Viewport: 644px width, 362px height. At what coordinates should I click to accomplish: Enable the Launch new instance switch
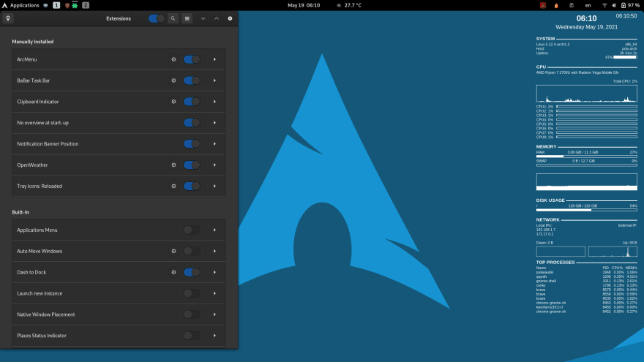[192, 293]
